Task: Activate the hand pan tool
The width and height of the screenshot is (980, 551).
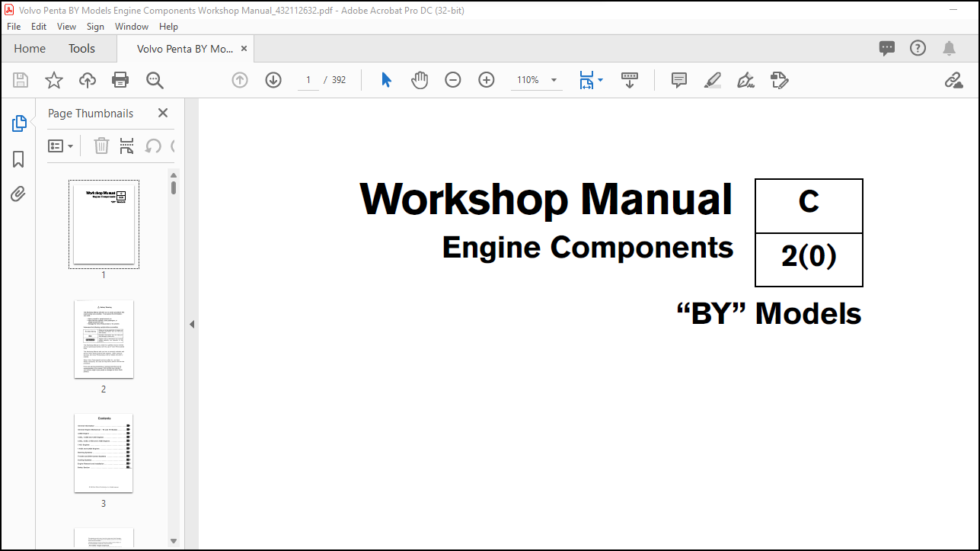Action: tap(420, 80)
